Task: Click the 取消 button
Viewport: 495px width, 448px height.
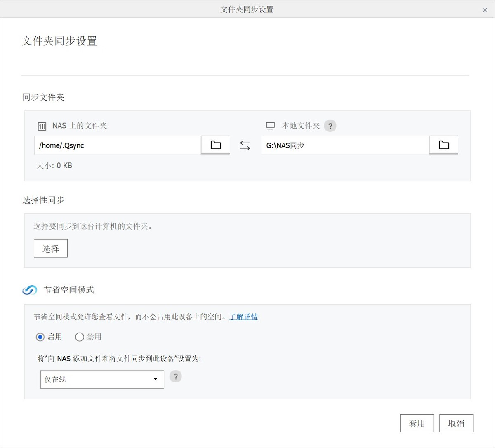Action: click(456, 423)
